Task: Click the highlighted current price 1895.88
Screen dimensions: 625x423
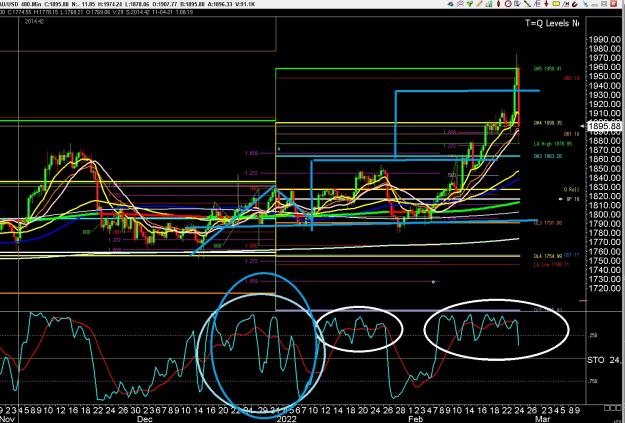Action: click(x=605, y=126)
